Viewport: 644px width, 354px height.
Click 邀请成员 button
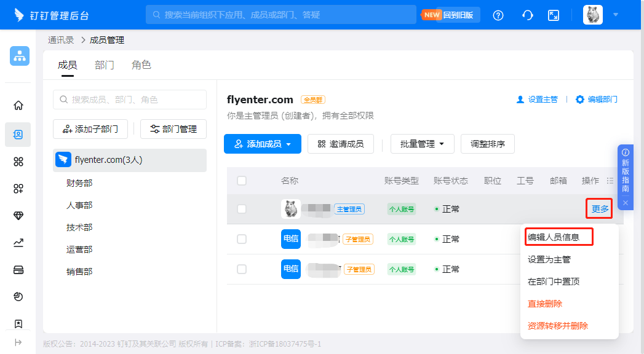(x=341, y=144)
